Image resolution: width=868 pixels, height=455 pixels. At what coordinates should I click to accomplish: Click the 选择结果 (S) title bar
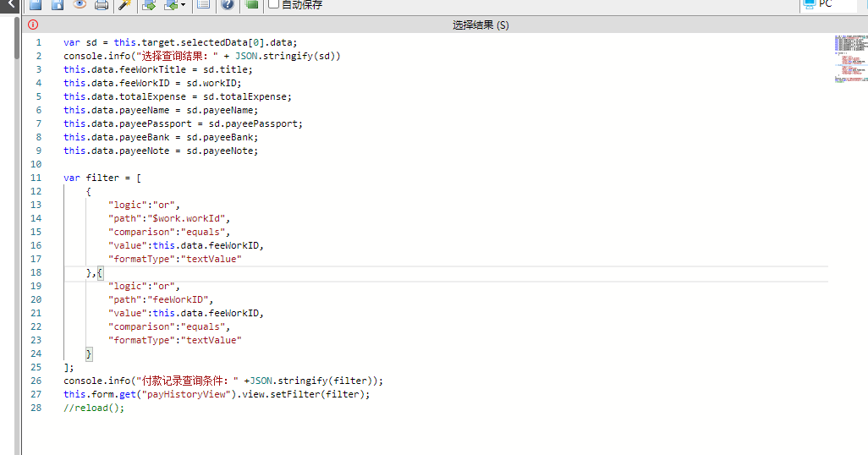(481, 25)
